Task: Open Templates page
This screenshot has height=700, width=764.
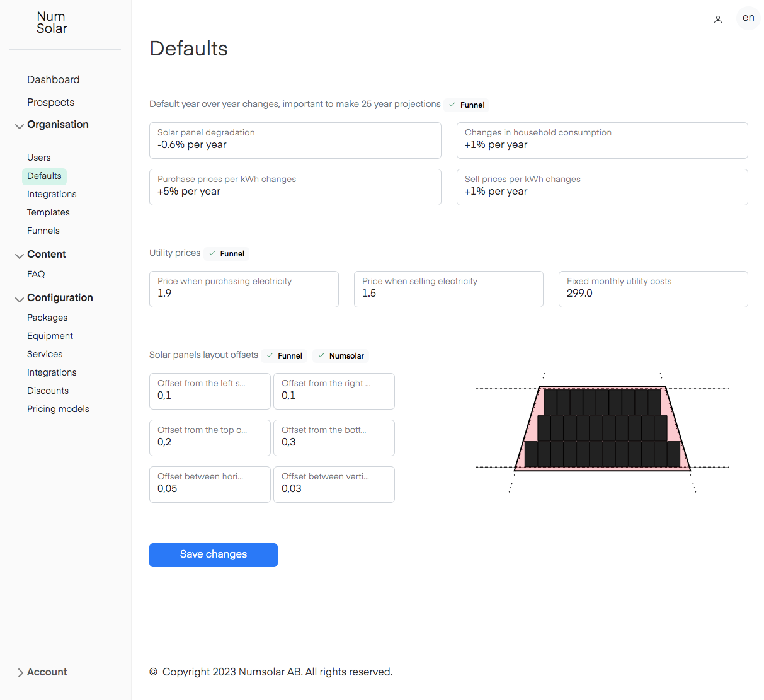Action: coord(48,212)
